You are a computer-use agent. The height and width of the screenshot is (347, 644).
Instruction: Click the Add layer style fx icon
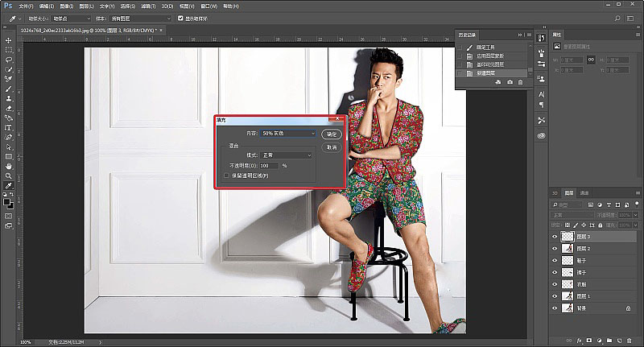[x=579, y=341]
